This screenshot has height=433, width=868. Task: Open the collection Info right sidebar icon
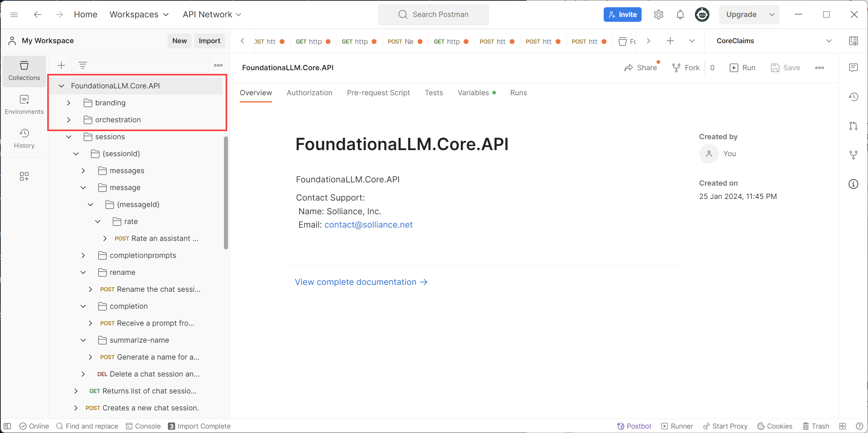[x=853, y=184]
